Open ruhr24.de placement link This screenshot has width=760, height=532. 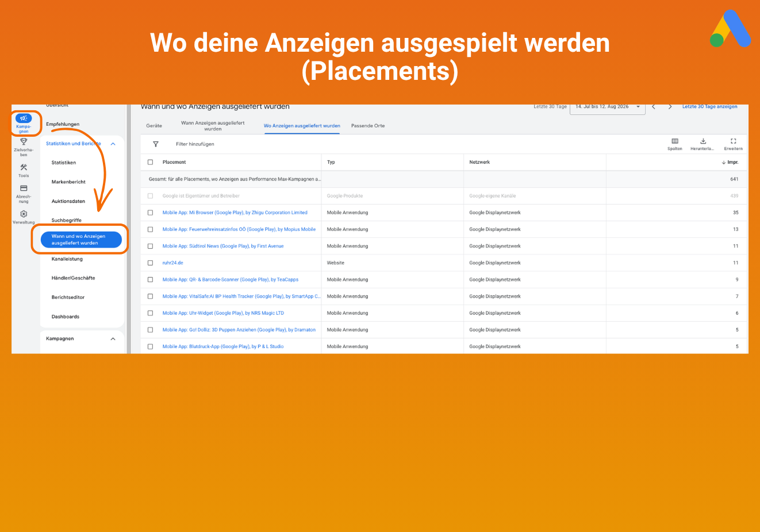[x=172, y=263]
